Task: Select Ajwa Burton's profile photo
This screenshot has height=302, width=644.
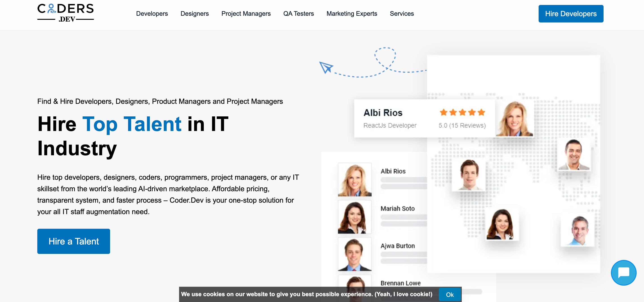Action: click(x=354, y=254)
